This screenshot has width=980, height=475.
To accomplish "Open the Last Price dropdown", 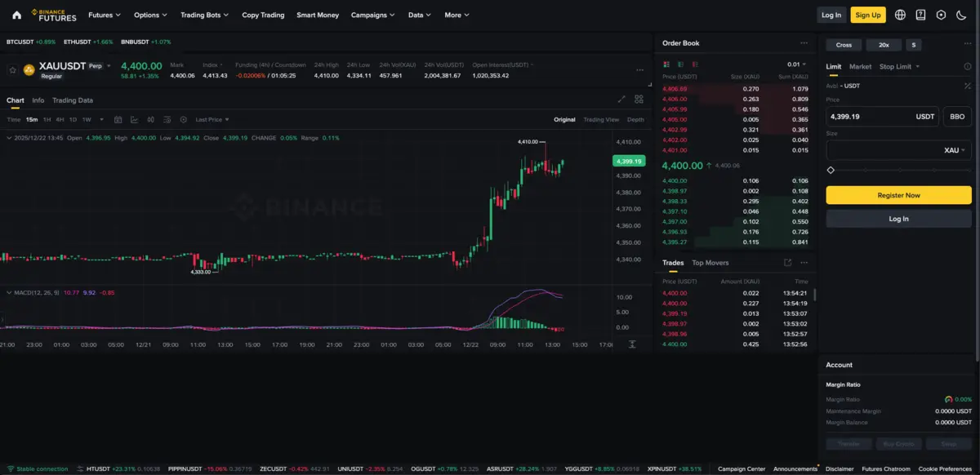I will coord(212,120).
